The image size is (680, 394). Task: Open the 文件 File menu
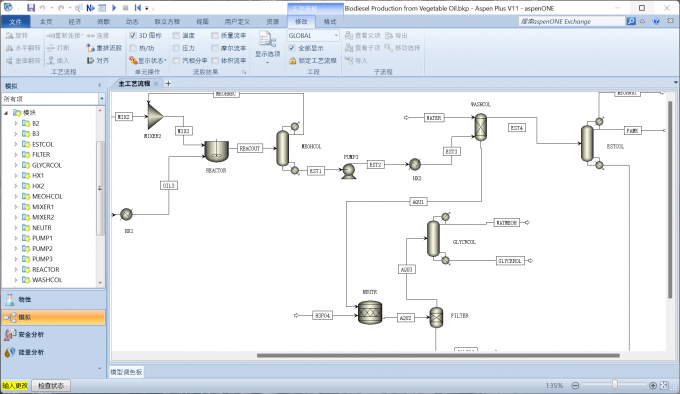click(16, 22)
